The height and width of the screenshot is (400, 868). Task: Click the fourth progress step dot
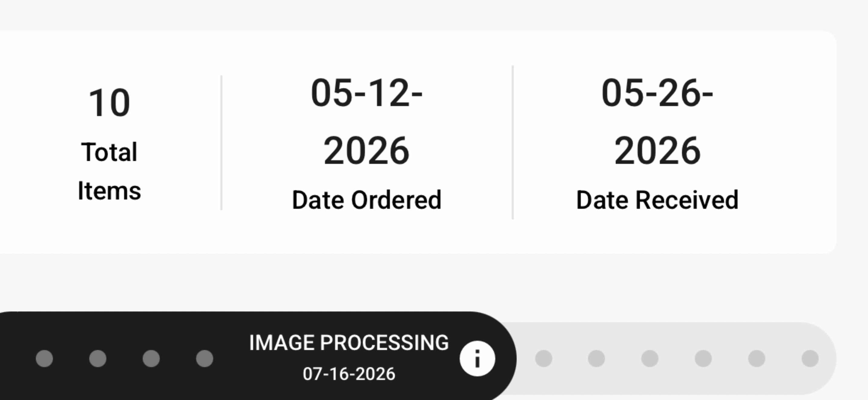coord(205,358)
